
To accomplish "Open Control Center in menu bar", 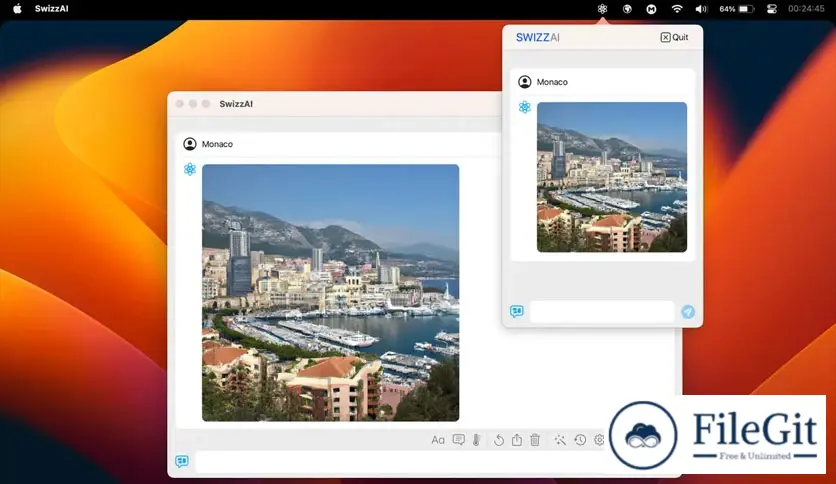I will click(x=771, y=9).
